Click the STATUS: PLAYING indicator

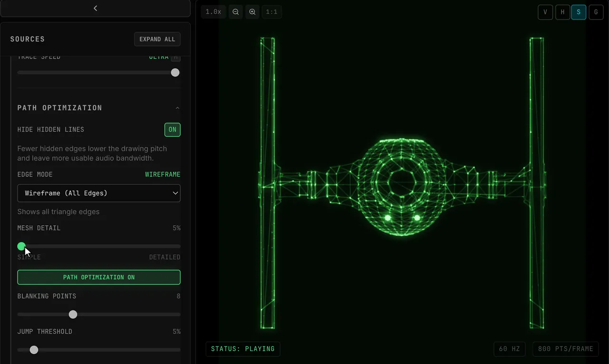click(x=243, y=349)
